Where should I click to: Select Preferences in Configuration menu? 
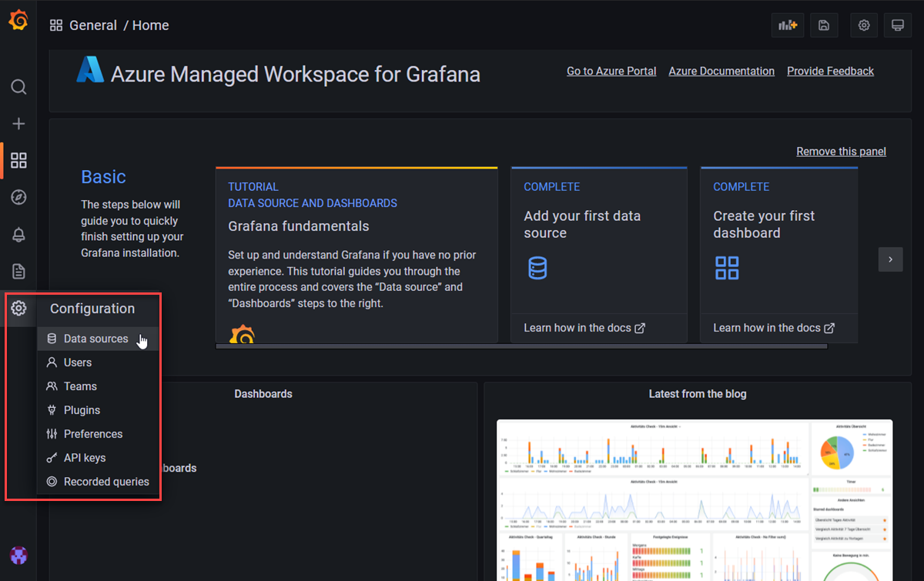tap(97, 434)
